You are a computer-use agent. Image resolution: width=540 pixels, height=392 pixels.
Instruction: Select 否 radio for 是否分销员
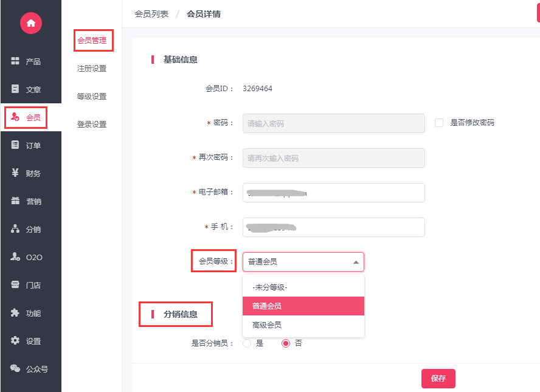pyautogui.click(x=286, y=343)
